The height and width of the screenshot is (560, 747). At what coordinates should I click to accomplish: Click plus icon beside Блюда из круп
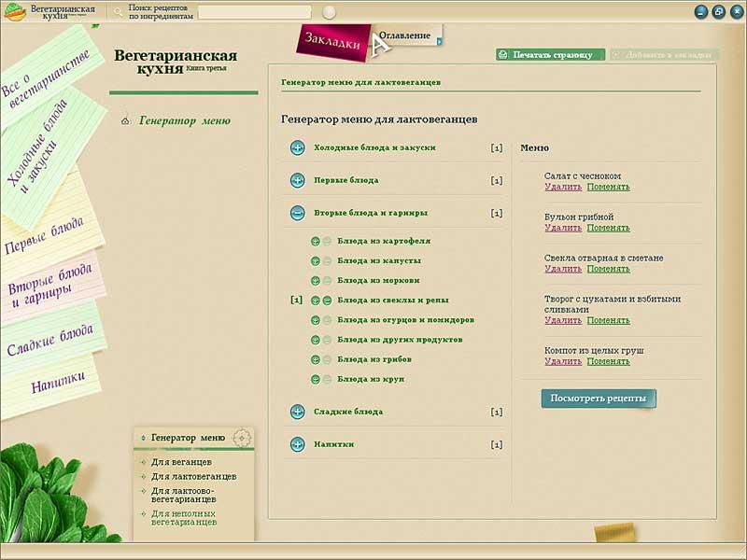(x=316, y=379)
